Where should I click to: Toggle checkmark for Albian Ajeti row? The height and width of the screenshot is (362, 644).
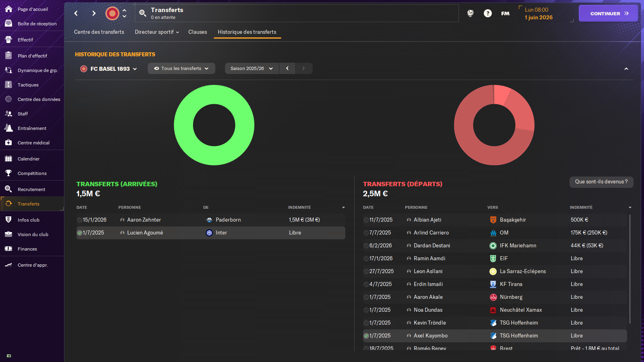[x=366, y=220]
